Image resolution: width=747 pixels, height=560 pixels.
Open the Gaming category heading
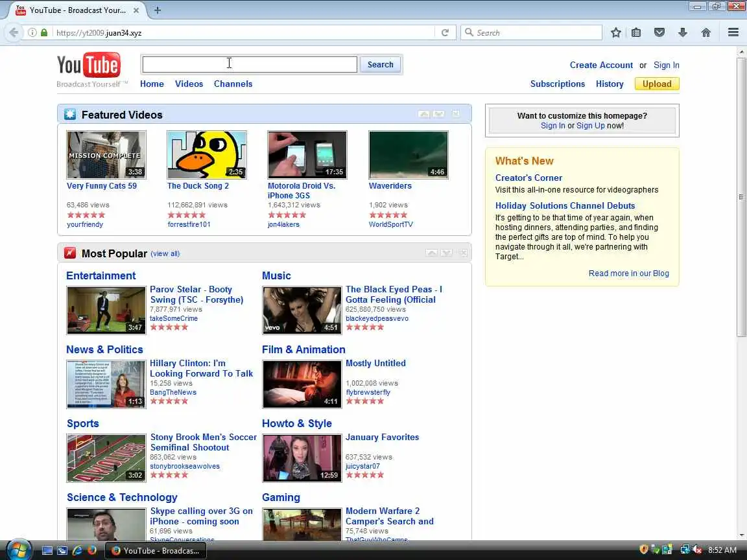281,497
